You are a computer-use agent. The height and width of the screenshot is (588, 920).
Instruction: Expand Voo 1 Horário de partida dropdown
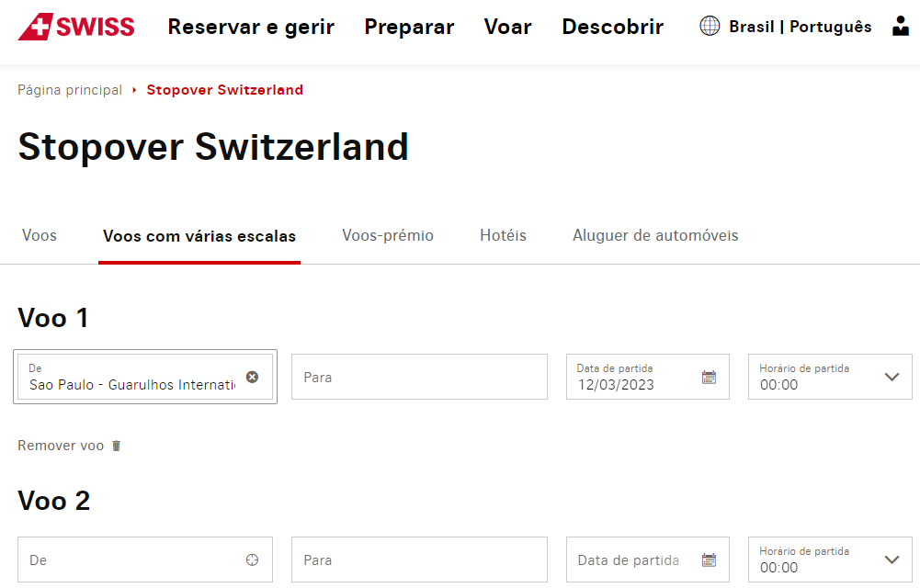click(892, 377)
